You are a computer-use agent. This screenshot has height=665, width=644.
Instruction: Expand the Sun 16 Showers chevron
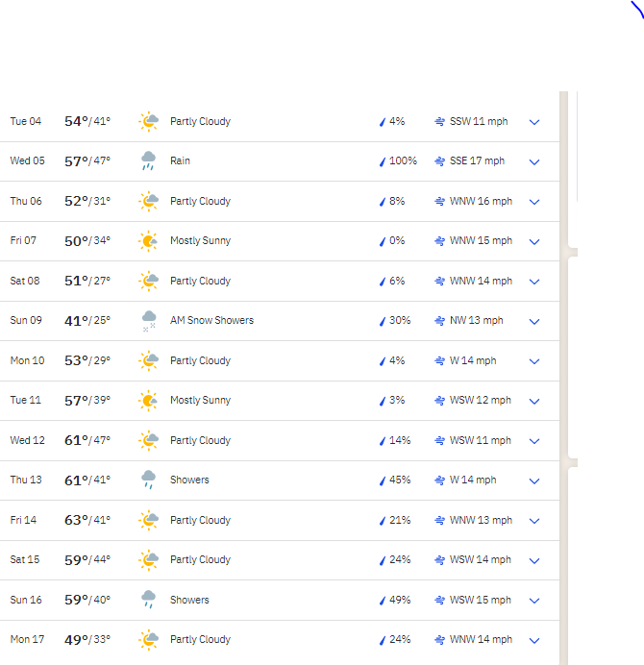click(x=534, y=601)
